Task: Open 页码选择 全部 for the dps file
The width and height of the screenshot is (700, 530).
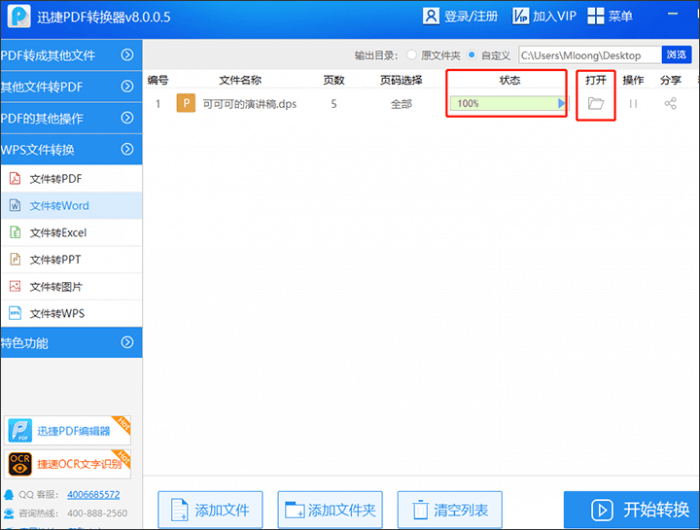Action: click(x=401, y=104)
